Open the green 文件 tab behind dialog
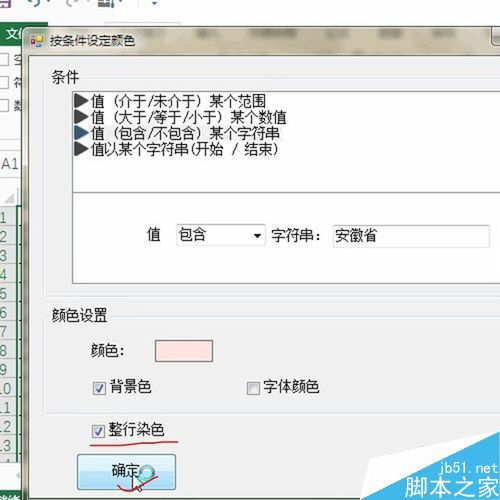The width and height of the screenshot is (500, 500). 12,34
